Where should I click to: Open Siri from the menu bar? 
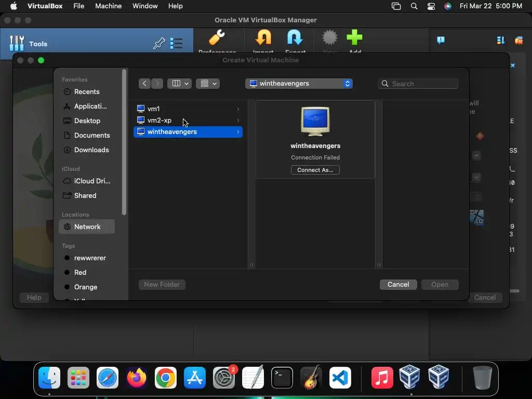point(448,6)
